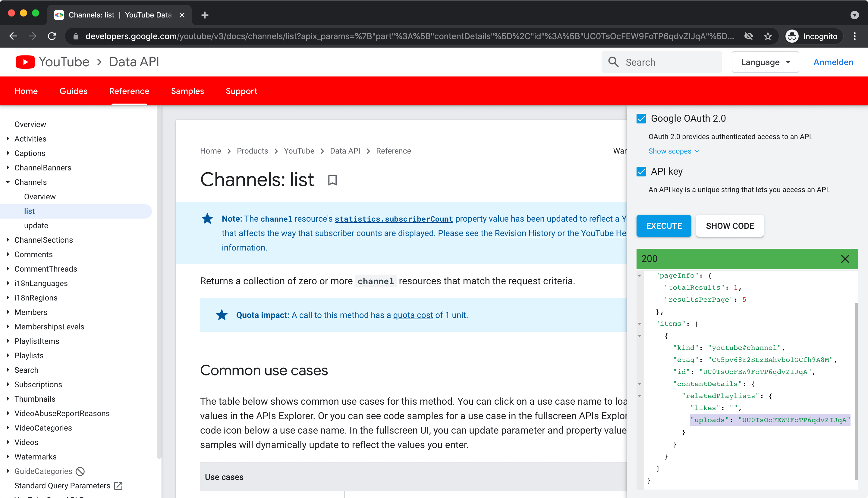Collapse the Channels section
868x498 pixels.
tap(8, 182)
